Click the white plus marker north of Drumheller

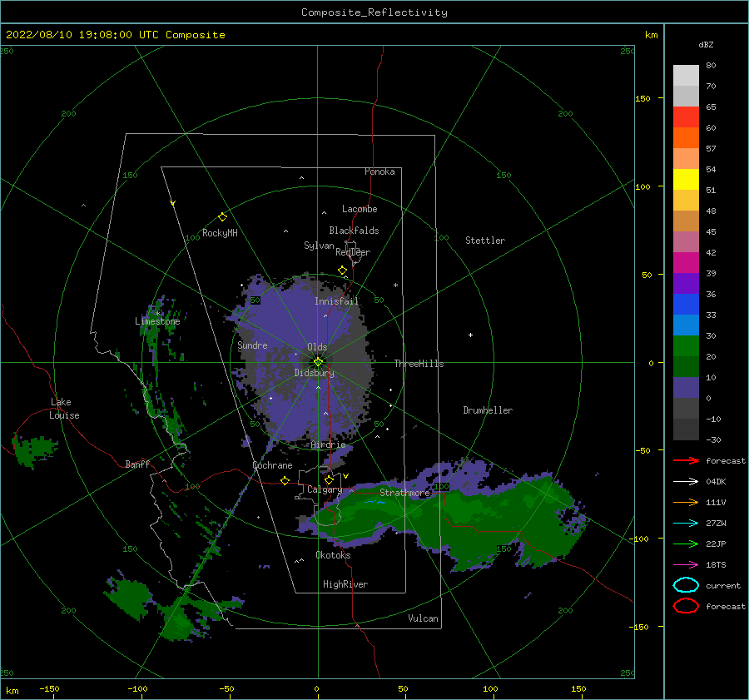tap(470, 335)
